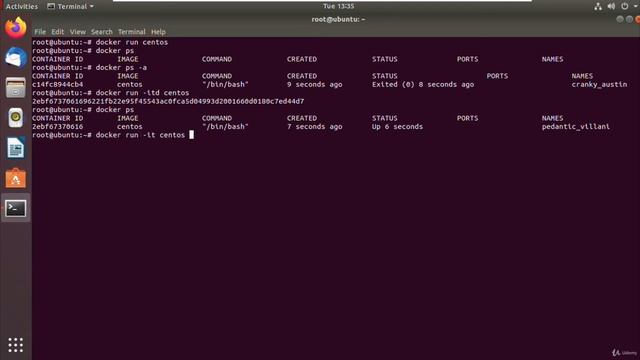
Task: Click the volume speaker icon
Action: 611,6
